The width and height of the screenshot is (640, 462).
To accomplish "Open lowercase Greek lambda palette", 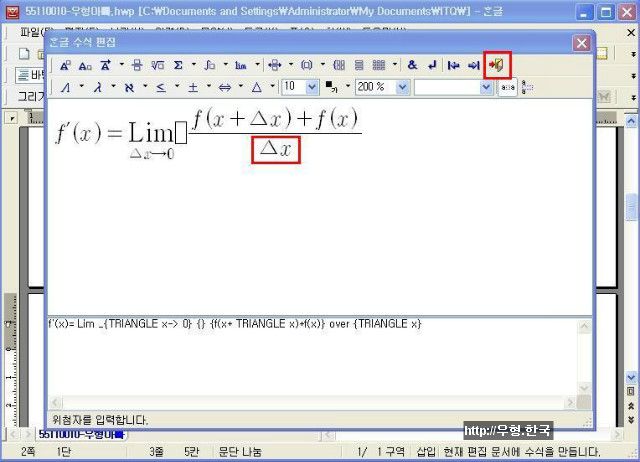I will click(98, 87).
